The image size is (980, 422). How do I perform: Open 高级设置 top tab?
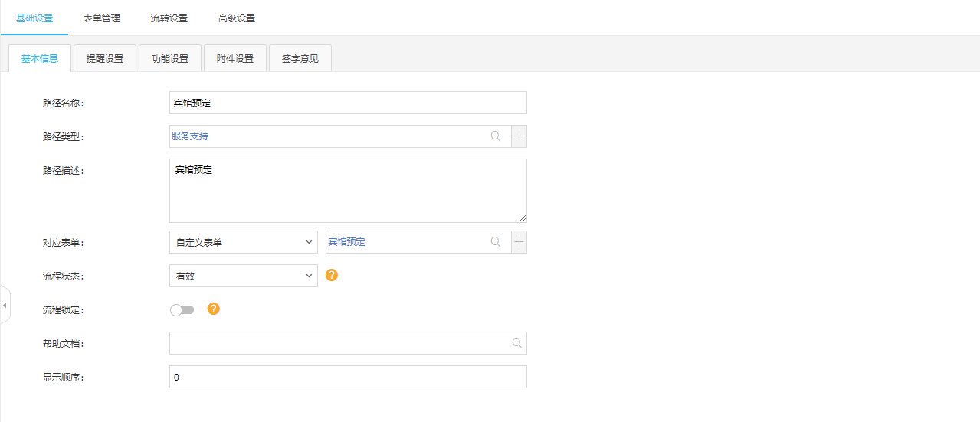pyautogui.click(x=237, y=18)
